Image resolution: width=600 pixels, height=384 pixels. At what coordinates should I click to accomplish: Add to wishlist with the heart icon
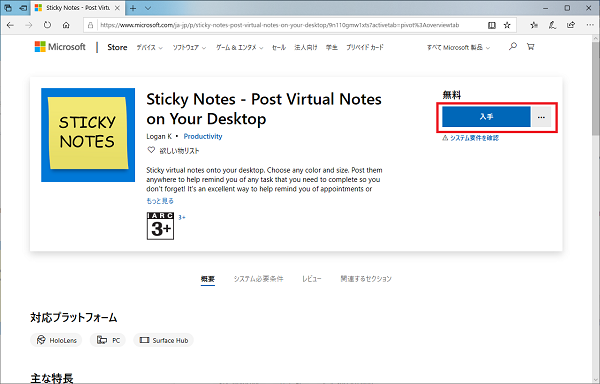pos(151,150)
